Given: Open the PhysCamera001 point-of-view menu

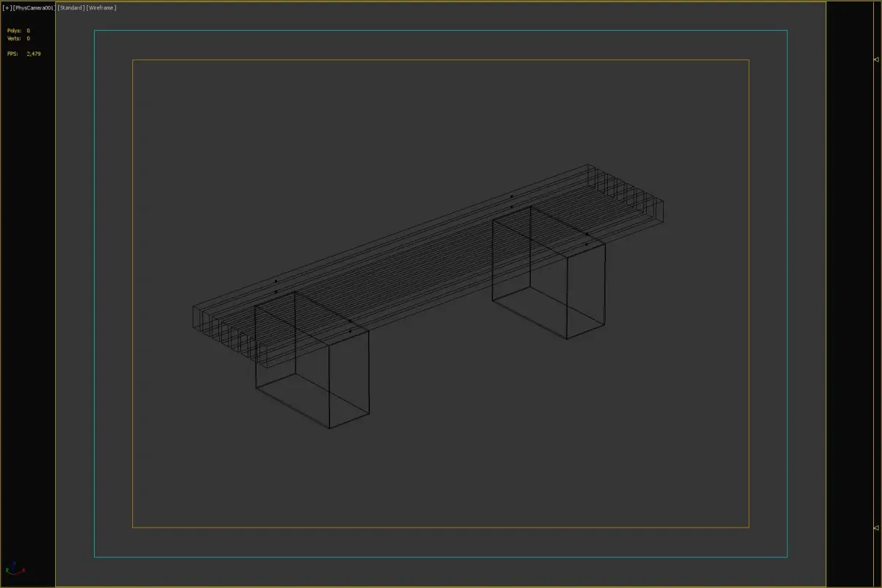Looking at the screenshot, I should [34, 7].
